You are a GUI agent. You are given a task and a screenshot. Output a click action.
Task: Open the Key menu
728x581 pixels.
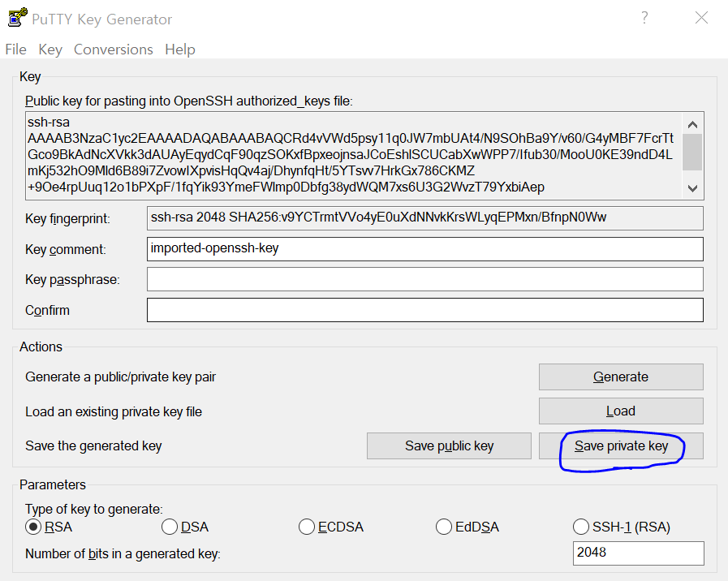(x=50, y=49)
